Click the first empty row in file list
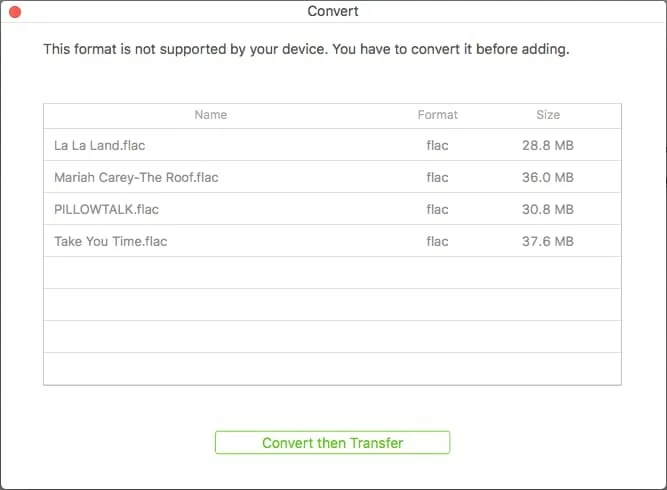 [x=332, y=273]
